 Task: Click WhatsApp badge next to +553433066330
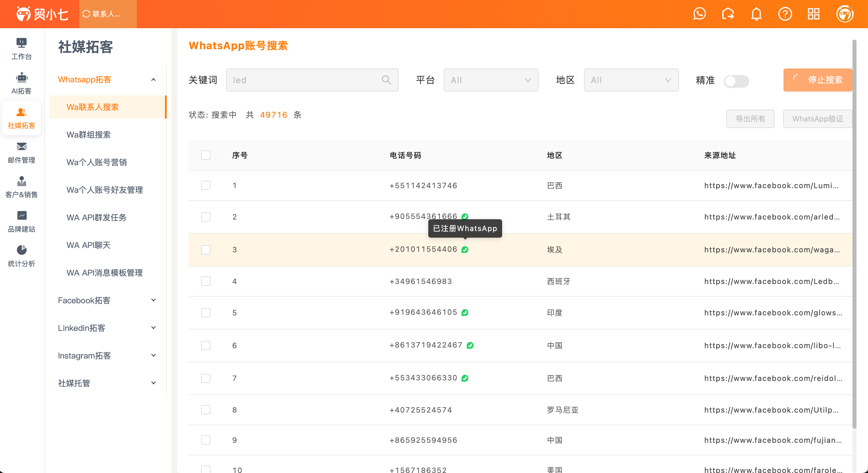pos(465,378)
